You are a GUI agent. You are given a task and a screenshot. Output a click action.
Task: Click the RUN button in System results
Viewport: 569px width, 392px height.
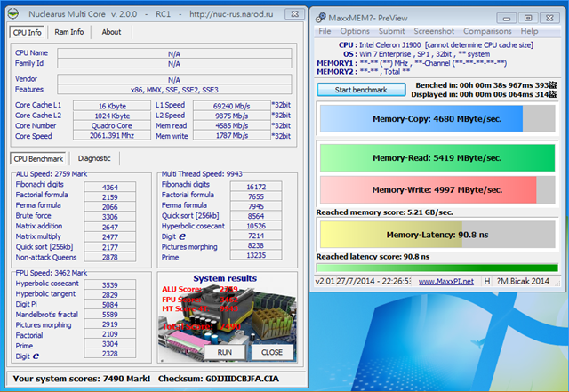coord(225,352)
